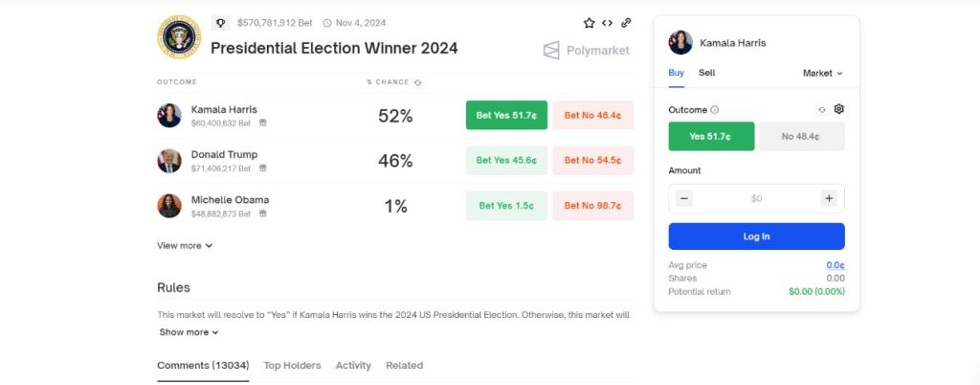Switch to the Activity tab
The height and width of the screenshot is (385, 980).
(353, 365)
